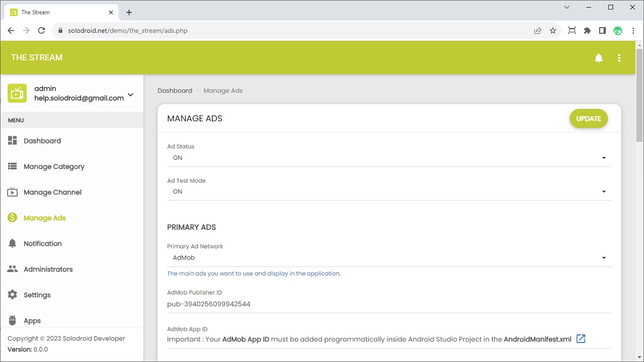The image size is (644, 362).
Task: Bookmark this page with the star icon
Action: [553, 31]
